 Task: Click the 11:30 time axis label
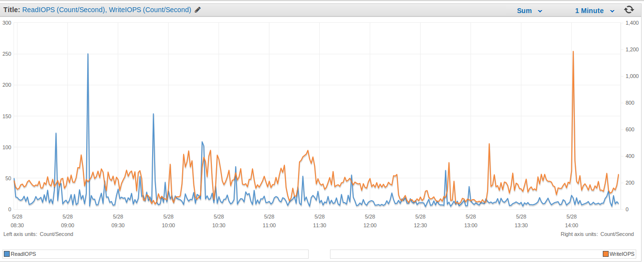319,225
